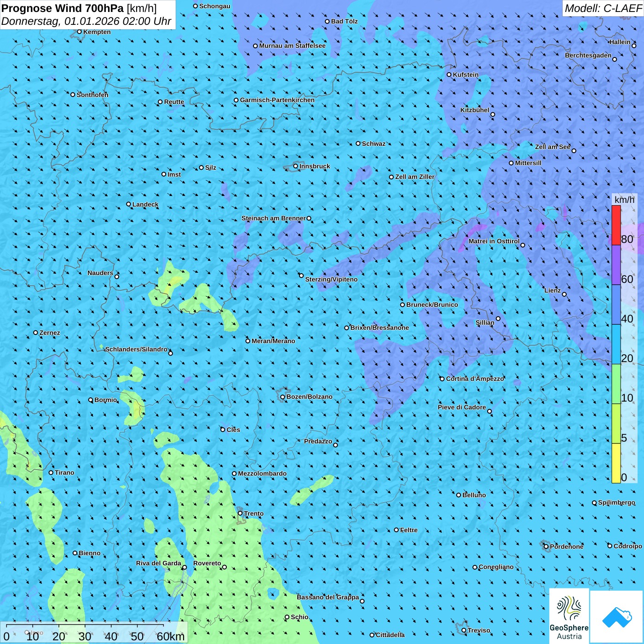Click the red 80 km/h legend color
Screen dimensions: 644x644
[x=616, y=225]
